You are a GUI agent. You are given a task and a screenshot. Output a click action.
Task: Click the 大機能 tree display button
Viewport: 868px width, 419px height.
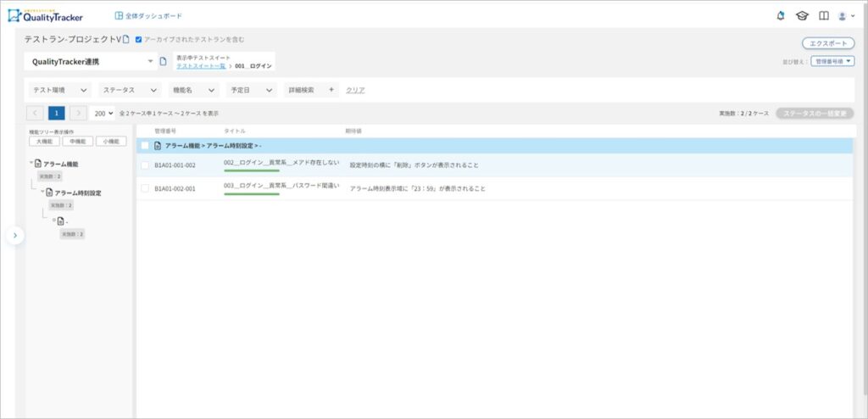tap(42, 142)
